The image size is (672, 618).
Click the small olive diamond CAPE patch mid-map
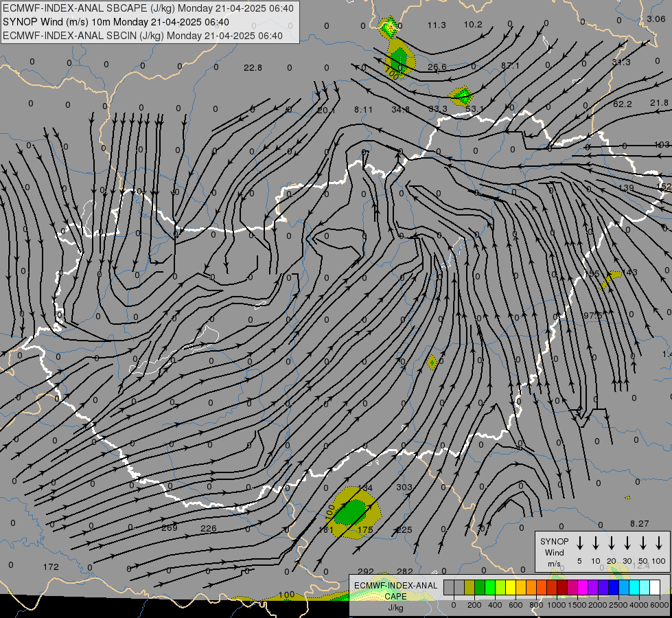tap(432, 363)
